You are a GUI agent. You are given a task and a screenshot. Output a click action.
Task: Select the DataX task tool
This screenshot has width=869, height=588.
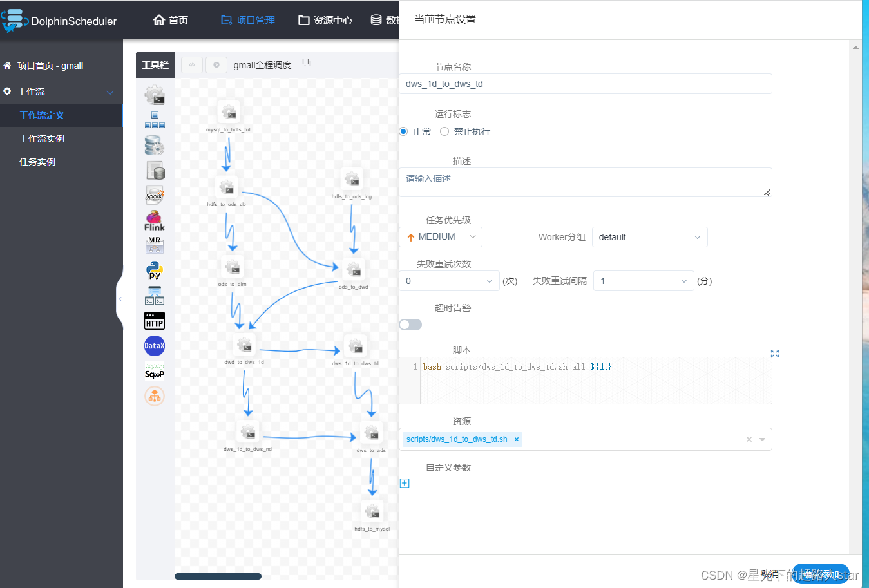(x=155, y=346)
